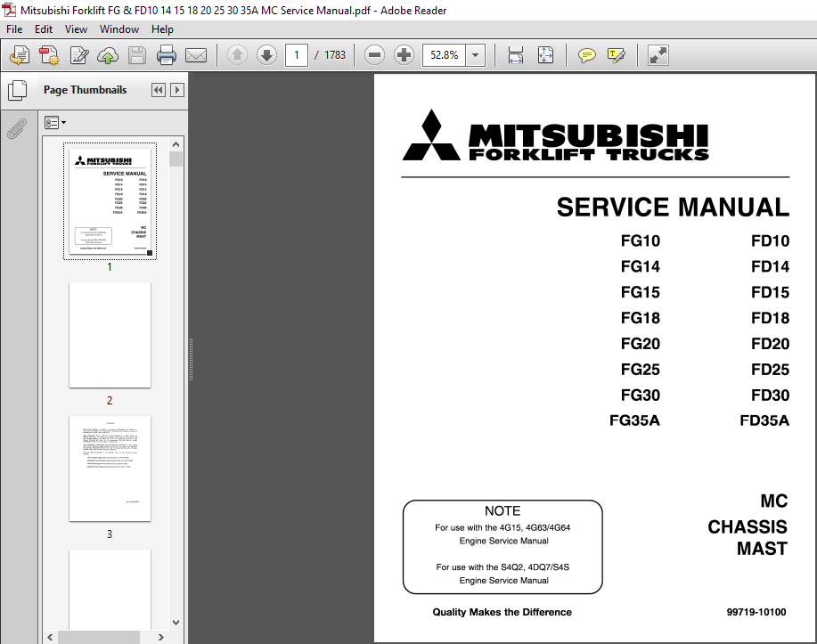Click the Create PDF online icon

[x=20, y=55]
